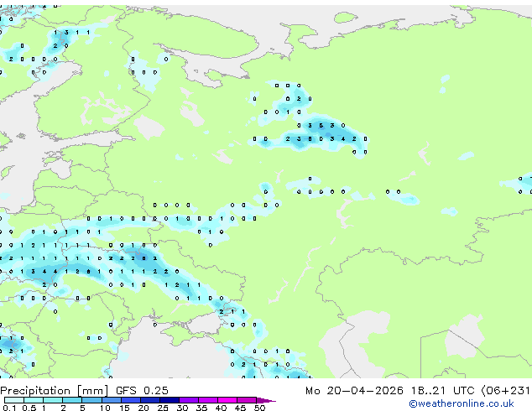The image size is (532, 411).
Task: Click the legend swatch between 10 and 15
Action: [x=112, y=400]
